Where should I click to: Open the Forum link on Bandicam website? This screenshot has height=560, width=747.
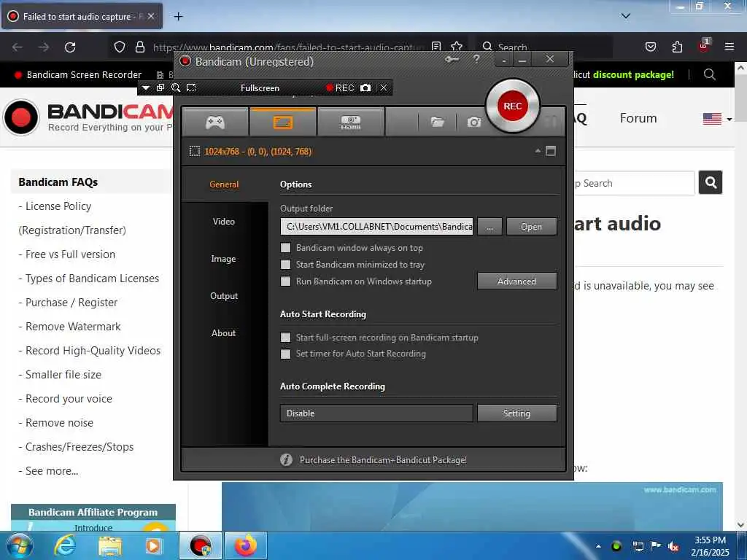click(x=638, y=118)
